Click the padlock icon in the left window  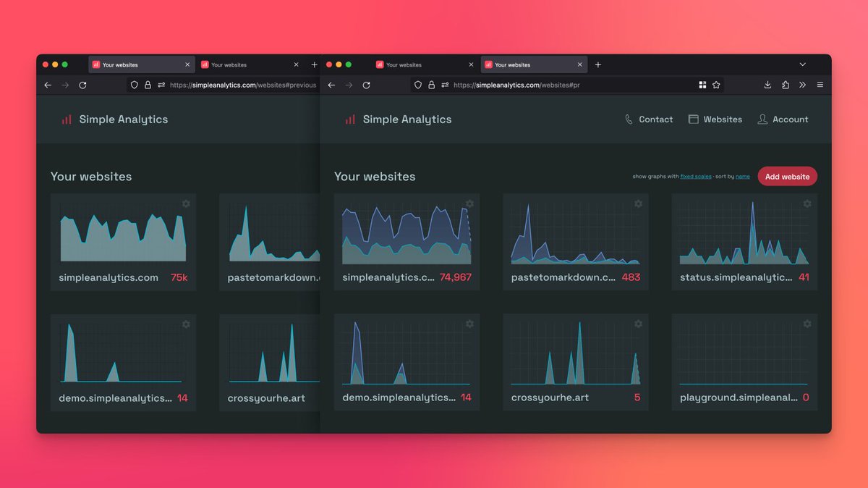(x=148, y=85)
